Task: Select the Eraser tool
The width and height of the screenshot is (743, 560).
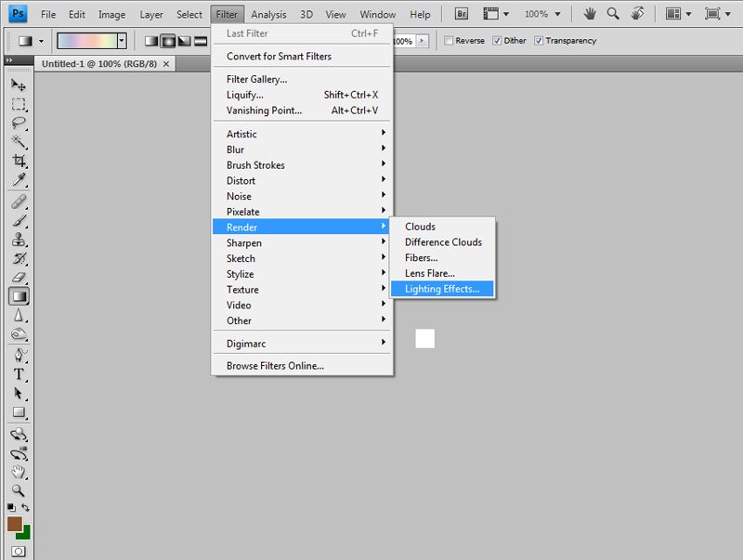Action: pos(19,278)
